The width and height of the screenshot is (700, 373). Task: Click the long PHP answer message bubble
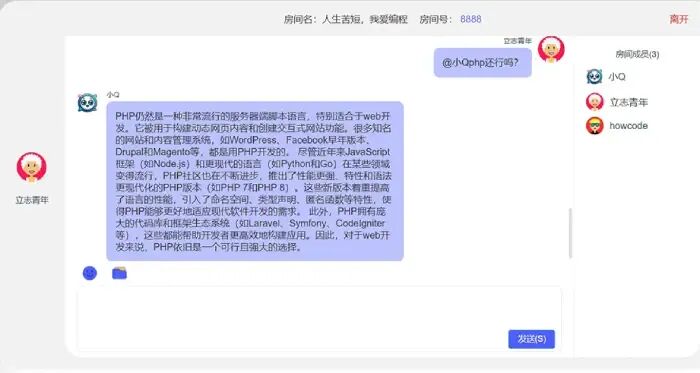coord(255,181)
